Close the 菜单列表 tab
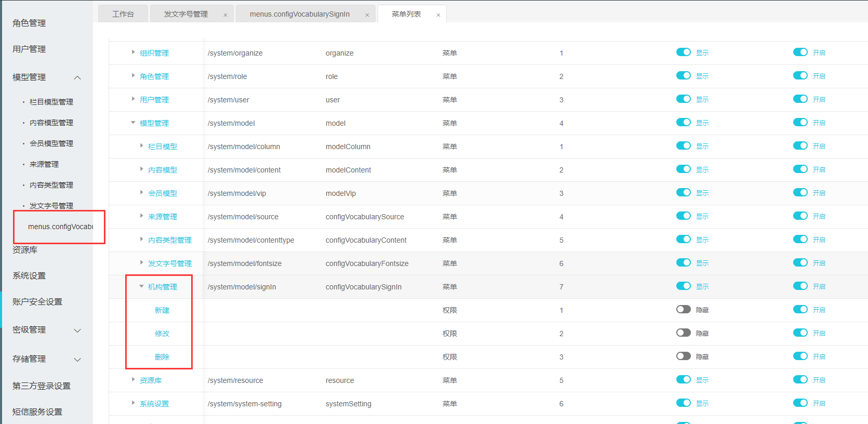 [438, 15]
